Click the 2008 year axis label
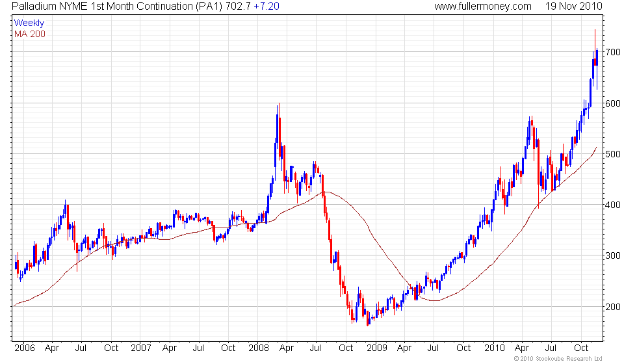Viewport: 637px width, 364px height. [x=259, y=348]
